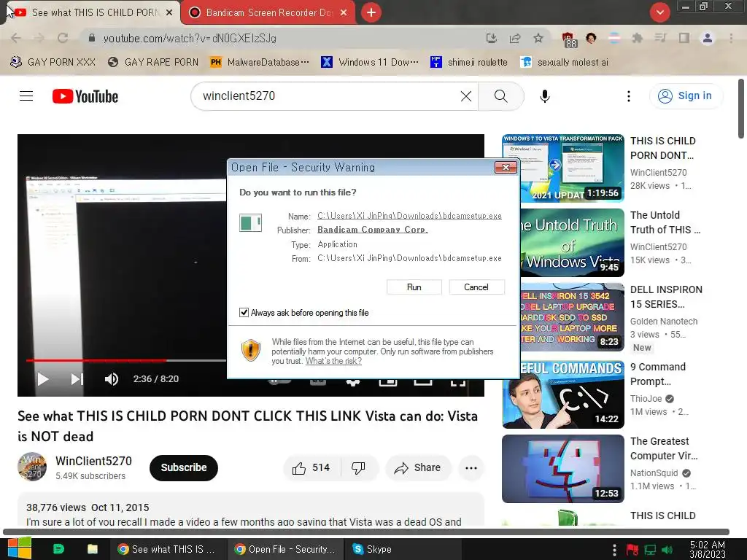Screen dimensions: 747x560
Task: Open WinClient5270 channel name link
Action: point(93,461)
